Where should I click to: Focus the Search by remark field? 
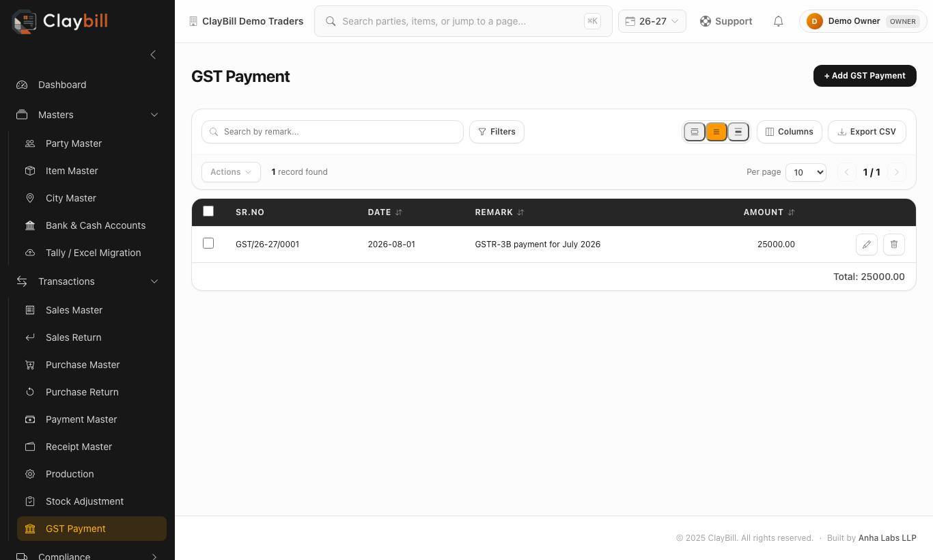coord(333,132)
